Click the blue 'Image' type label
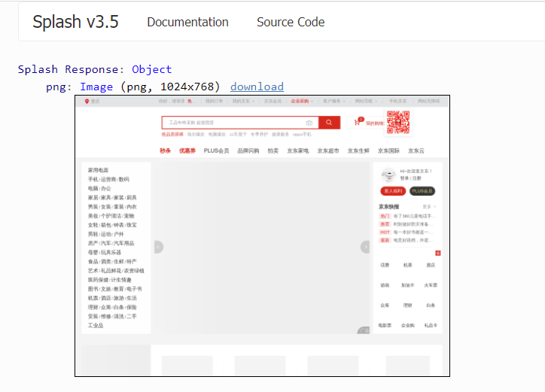The height and width of the screenshot is (392, 545). point(96,87)
